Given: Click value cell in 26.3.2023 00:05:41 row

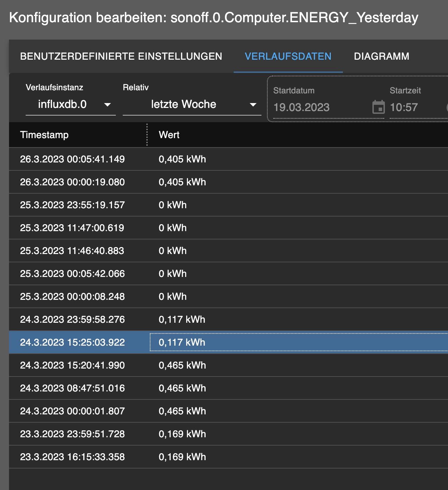Looking at the screenshot, I should (x=182, y=159).
